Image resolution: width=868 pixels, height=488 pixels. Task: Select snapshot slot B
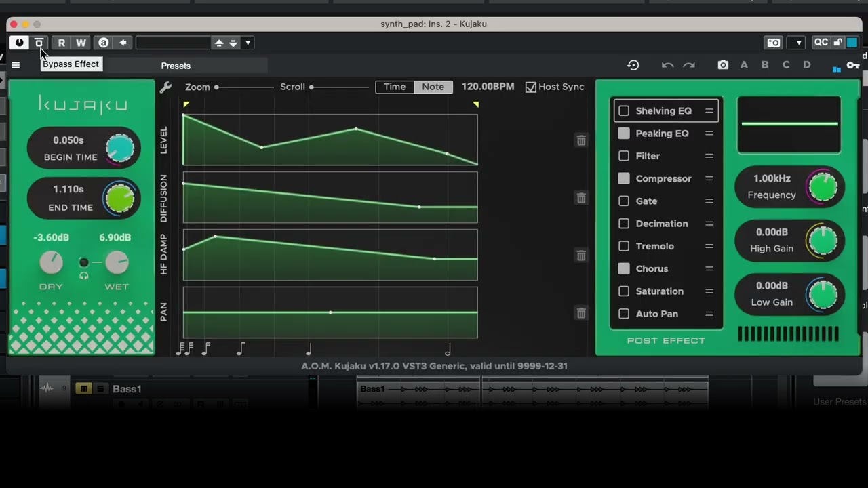click(765, 65)
